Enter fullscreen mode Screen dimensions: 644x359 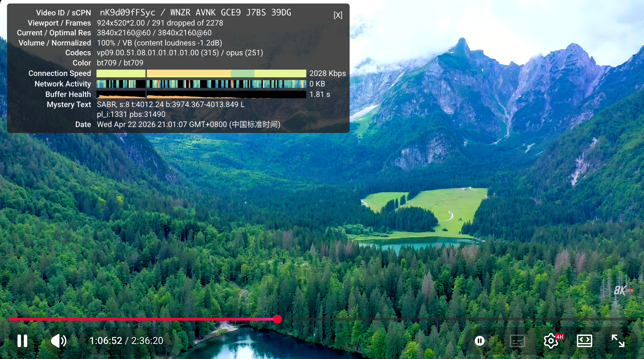pos(618,340)
